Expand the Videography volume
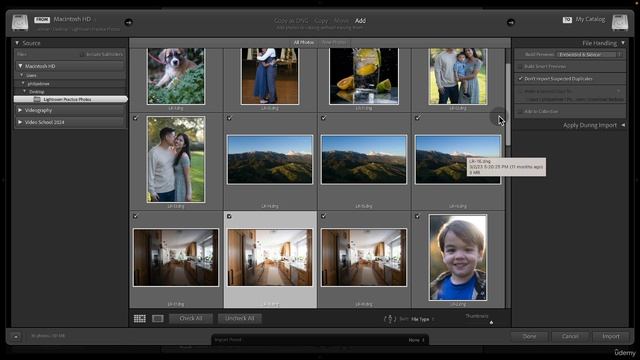Screen dimensions: 640x360 point(20,110)
